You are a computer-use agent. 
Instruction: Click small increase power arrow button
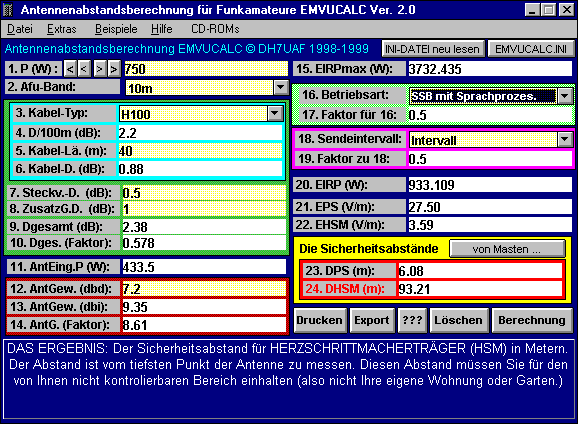pyautogui.click(x=100, y=69)
